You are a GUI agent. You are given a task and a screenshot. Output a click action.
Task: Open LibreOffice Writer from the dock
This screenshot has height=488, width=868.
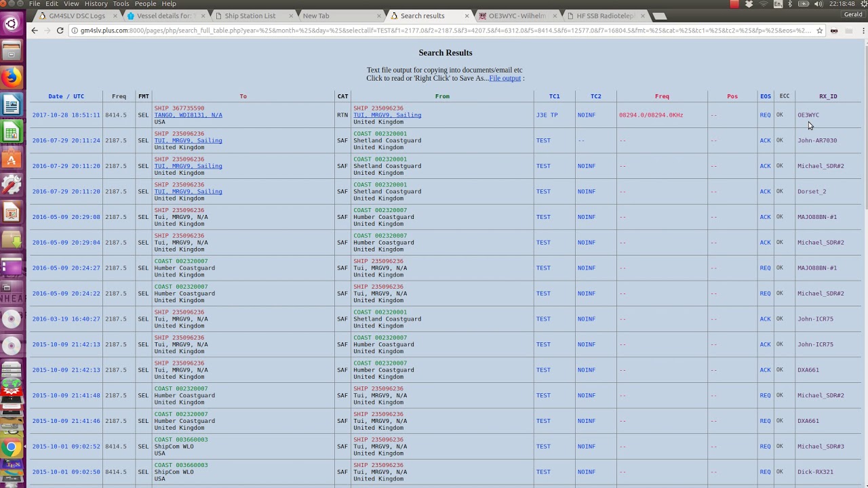pos(12,105)
